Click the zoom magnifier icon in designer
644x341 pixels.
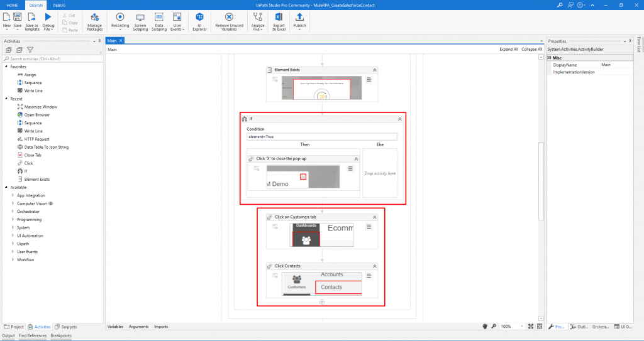click(x=494, y=326)
